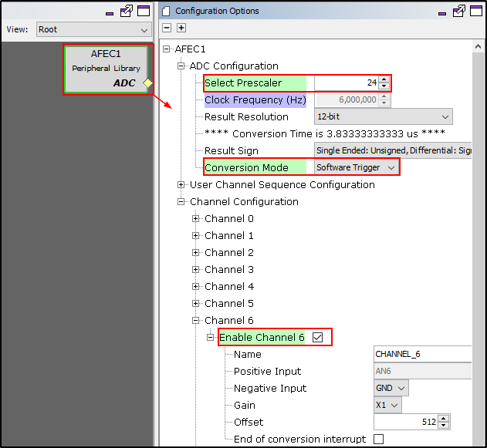Screen dimensions: 487x448
Task: Uncheck the Enable Channel 6 checkbox
Action: coord(318,337)
